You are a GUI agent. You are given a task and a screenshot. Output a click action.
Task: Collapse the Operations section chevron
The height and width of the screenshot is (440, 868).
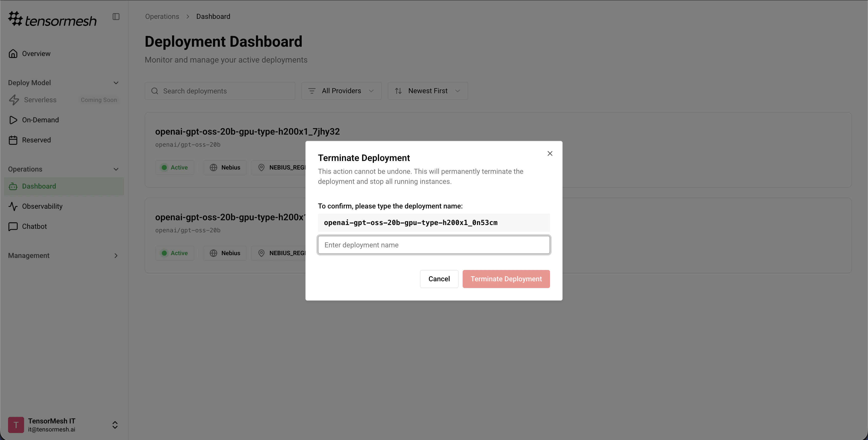pyautogui.click(x=116, y=169)
